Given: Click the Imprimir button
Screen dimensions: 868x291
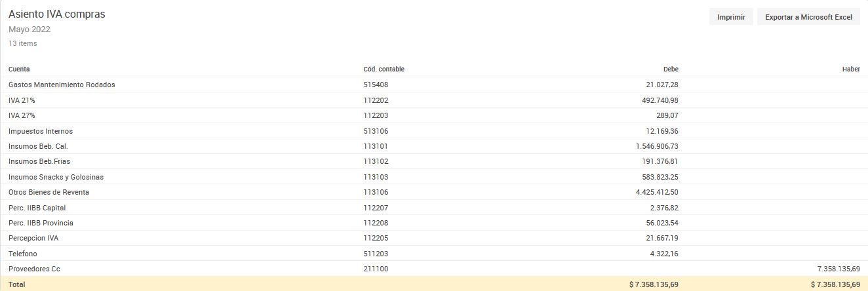Looking at the screenshot, I should (731, 17).
